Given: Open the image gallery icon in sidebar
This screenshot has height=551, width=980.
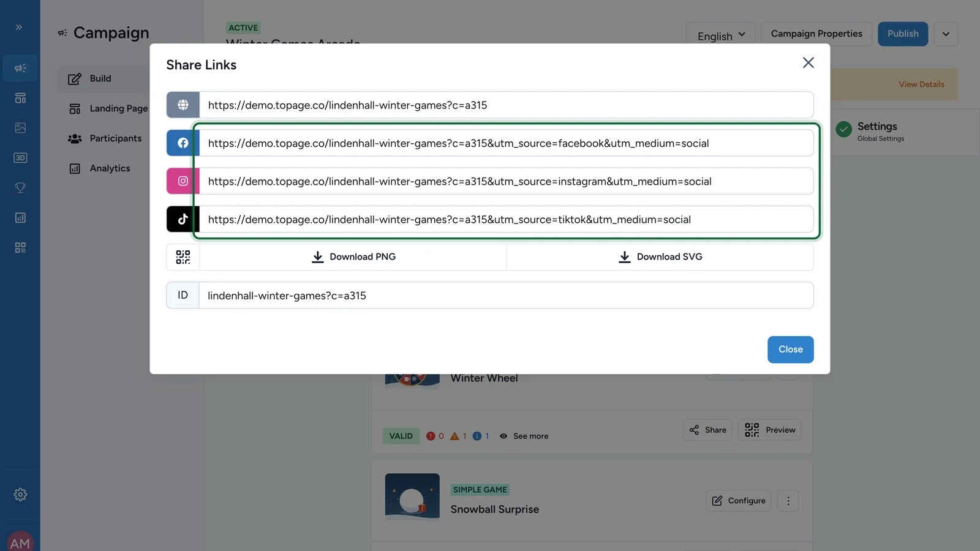Looking at the screenshot, I should (x=20, y=128).
